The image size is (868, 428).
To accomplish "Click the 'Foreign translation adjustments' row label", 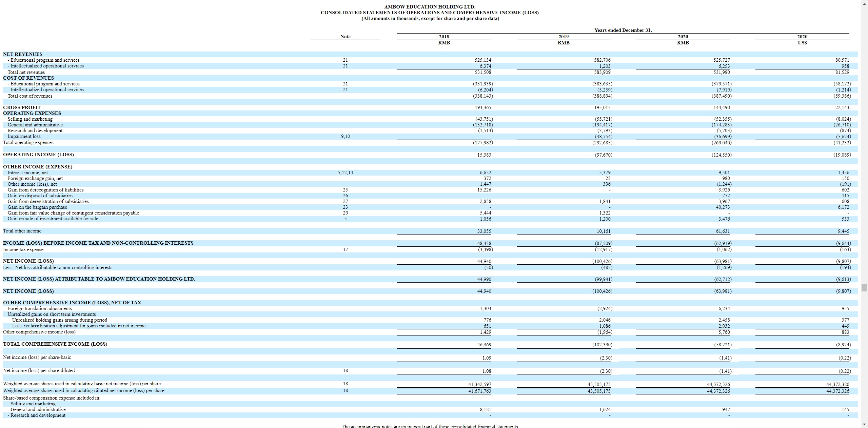I will point(40,308).
